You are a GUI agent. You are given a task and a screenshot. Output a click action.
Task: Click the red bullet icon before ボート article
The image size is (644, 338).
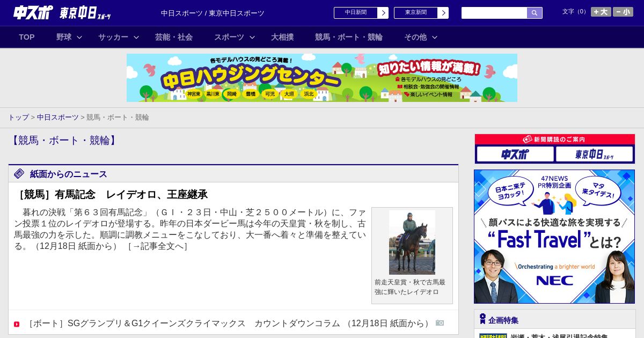click(17, 324)
